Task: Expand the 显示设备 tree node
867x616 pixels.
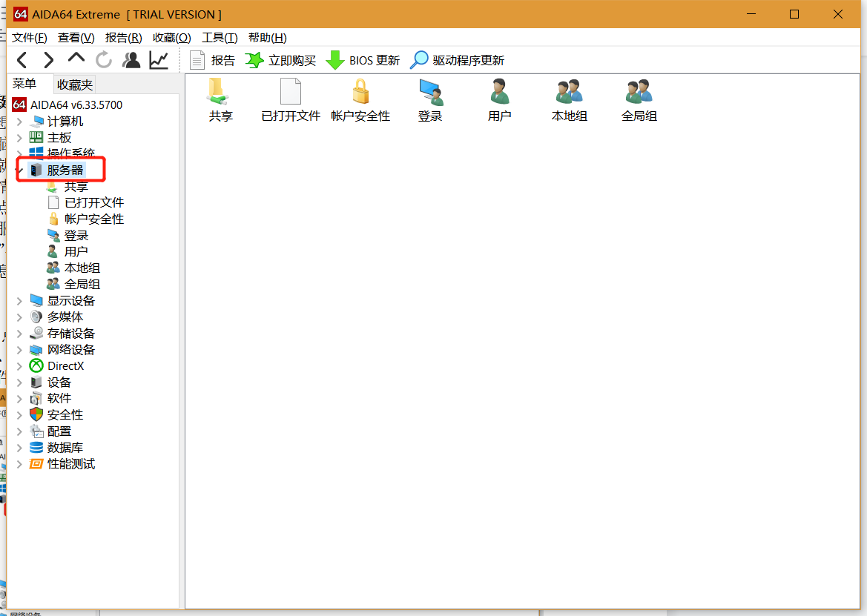Action: coord(19,301)
